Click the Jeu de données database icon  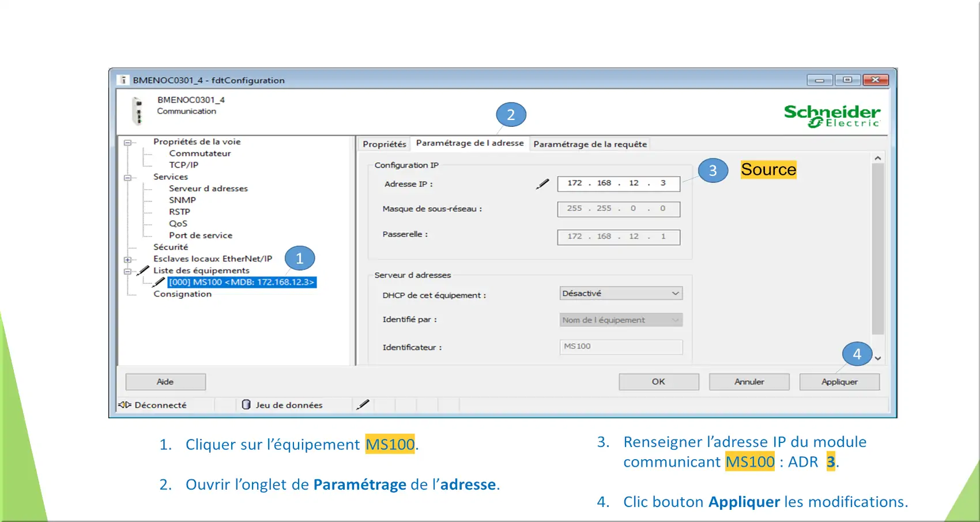click(x=246, y=404)
